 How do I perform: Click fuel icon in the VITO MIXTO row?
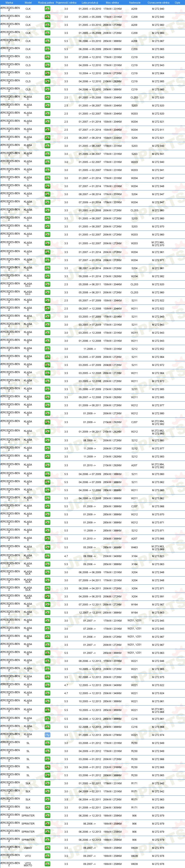coord(47,864)
